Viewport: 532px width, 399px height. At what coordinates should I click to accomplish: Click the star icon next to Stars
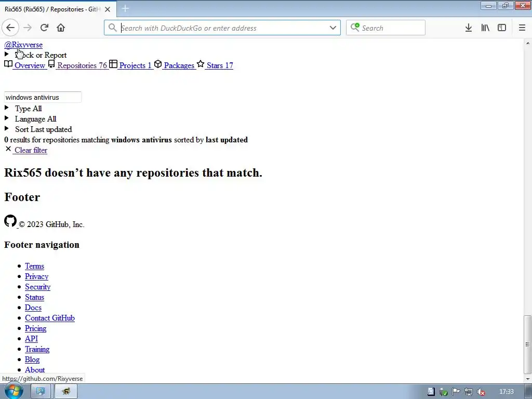pos(201,64)
